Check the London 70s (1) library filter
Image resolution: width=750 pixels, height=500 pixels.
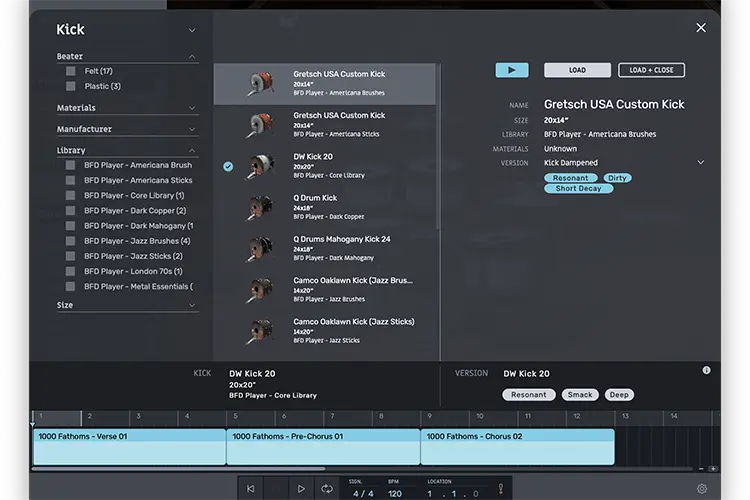click(70, 271)
